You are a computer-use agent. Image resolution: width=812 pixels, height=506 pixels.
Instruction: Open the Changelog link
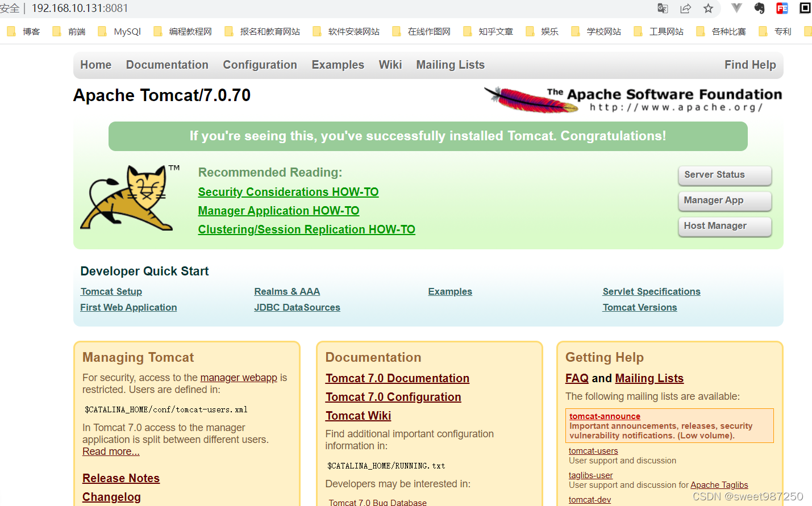[111, 497]
